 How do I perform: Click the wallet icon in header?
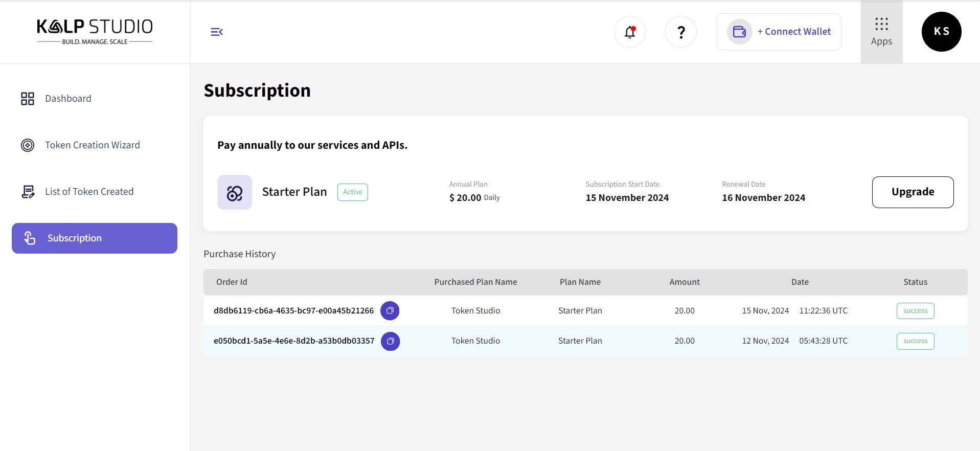coord(739,32)
